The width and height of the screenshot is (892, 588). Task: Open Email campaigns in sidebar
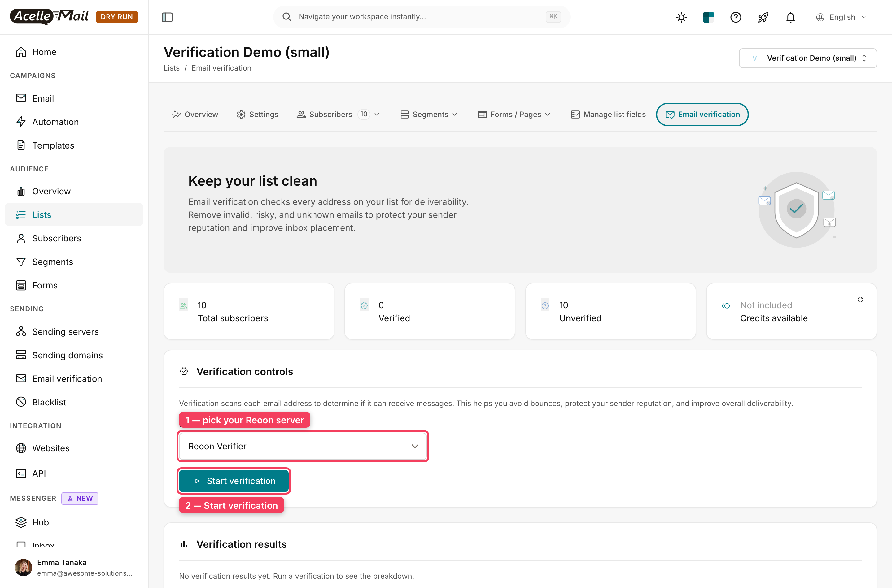(x=74, y=98)
